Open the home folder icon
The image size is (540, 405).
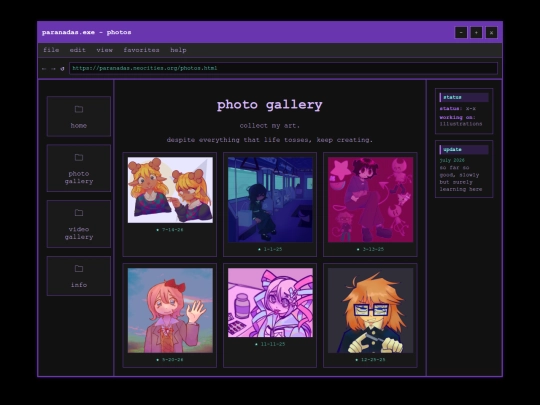79,109
